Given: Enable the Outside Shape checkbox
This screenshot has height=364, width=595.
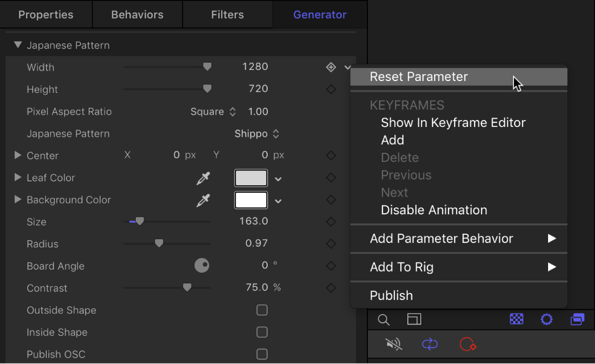Looking at the screenshot, I should click(262, 310).
